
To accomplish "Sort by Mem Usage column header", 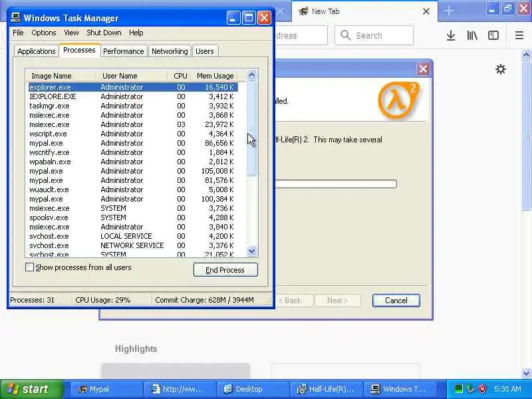I will pos(215,76).
